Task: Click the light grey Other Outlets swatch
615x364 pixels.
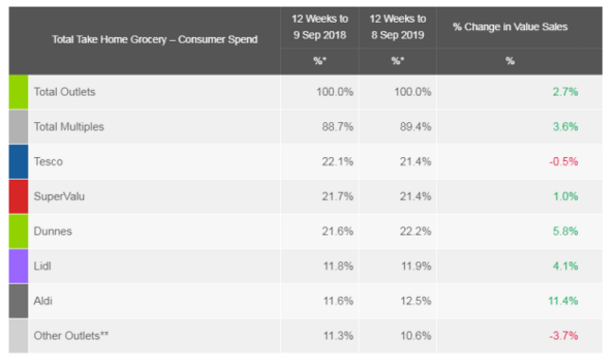Action: tap(18, 336)
